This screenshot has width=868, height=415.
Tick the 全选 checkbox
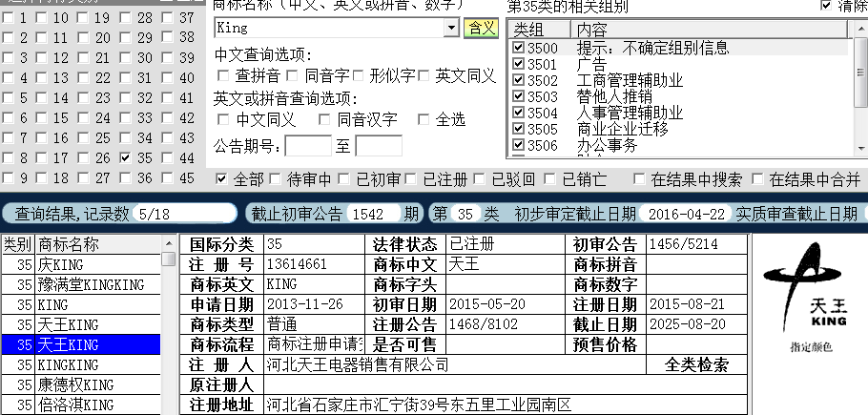(x=424, y=119)
